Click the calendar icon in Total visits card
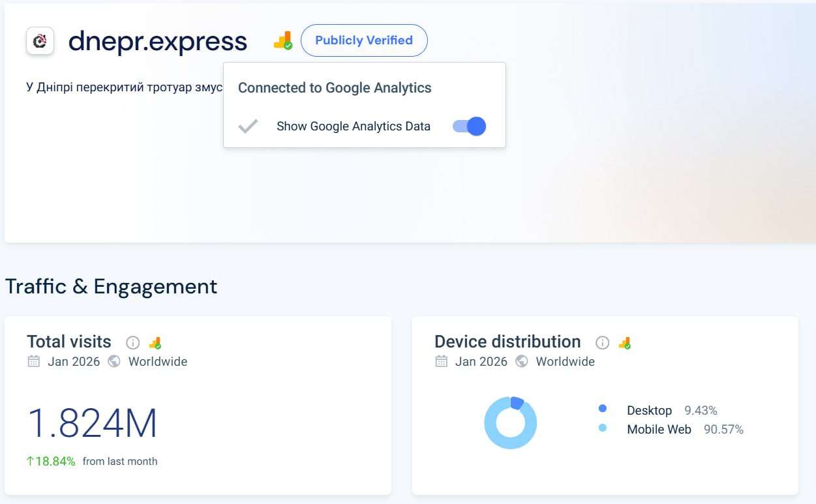Viewport: 816px width, 504px height. [x=34, y=361]
